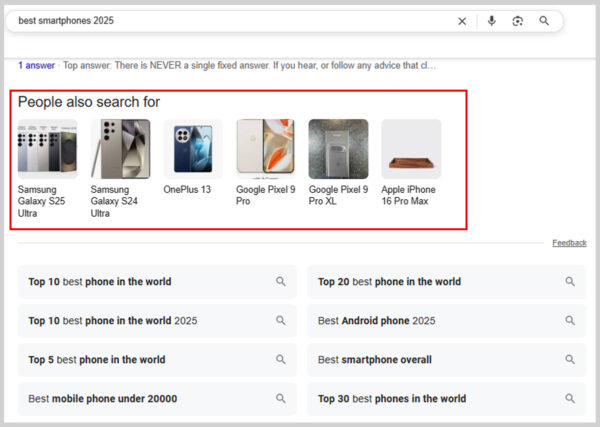
Task: Open the Google Pixel 9 Pro XL thumbnail
Action: pyautogui.click(x=338, y=149)
